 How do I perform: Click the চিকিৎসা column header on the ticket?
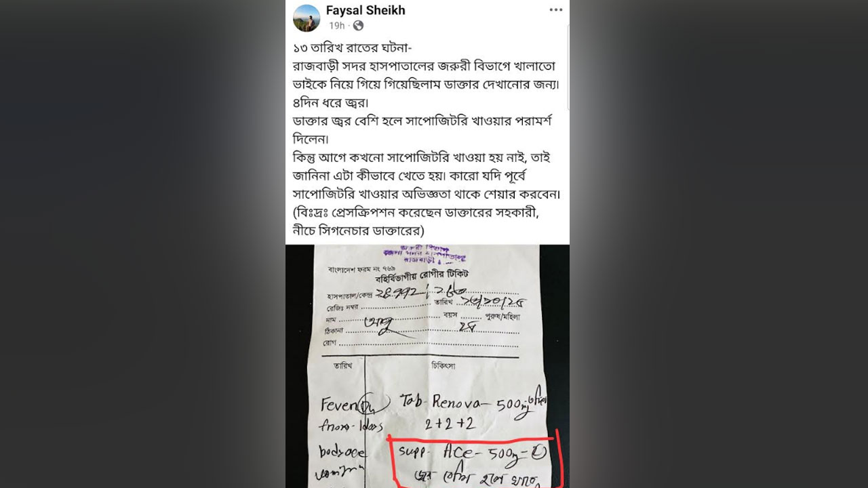pyautogui.click(x=443, y=366)
